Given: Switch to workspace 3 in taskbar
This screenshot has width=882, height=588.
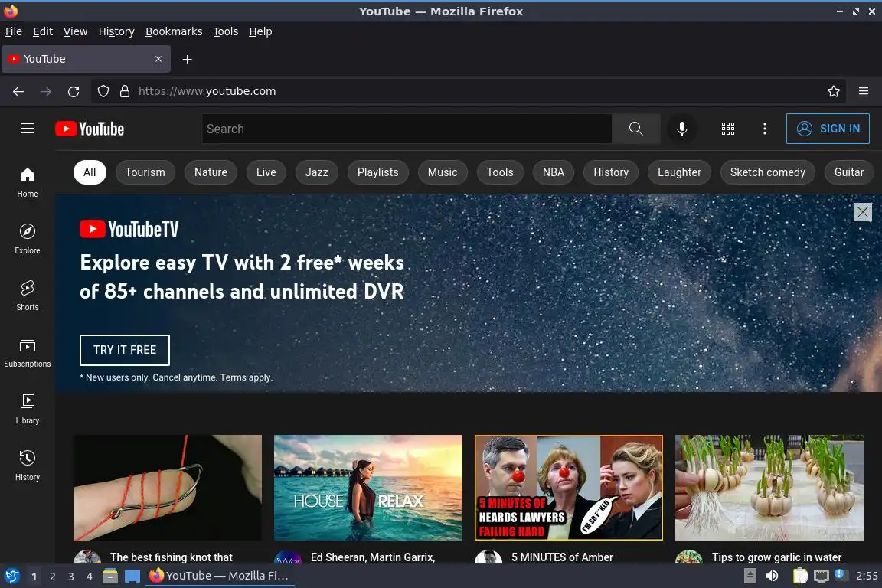Looking at the screenshot, I should (71, 577).
